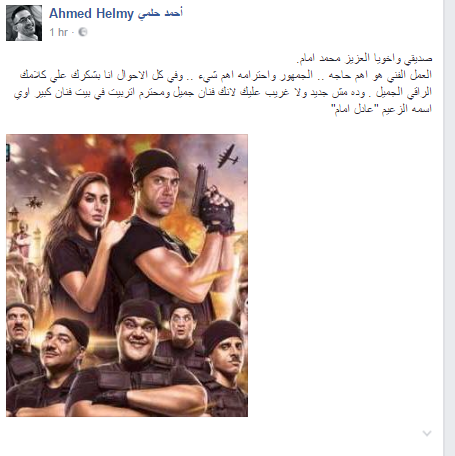Click the pistol held up in the poster
The width and height of the screenshot is (455, 456).
pos(200,190)
